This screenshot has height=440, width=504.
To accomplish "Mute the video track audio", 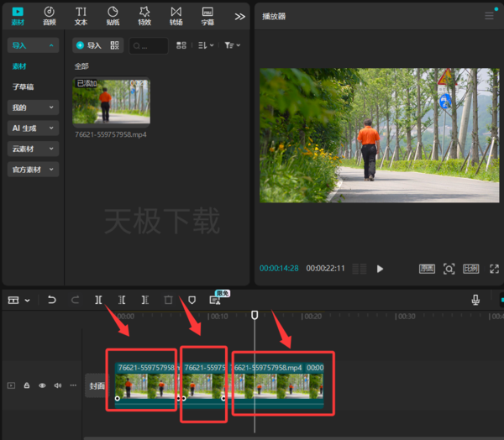I will click(x=58, y=385).
